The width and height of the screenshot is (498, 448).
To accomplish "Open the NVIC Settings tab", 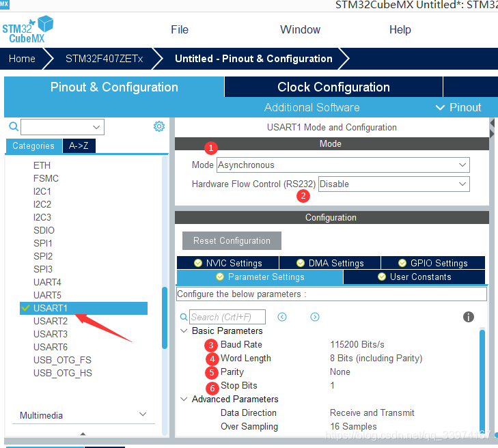I will (227, 263).
